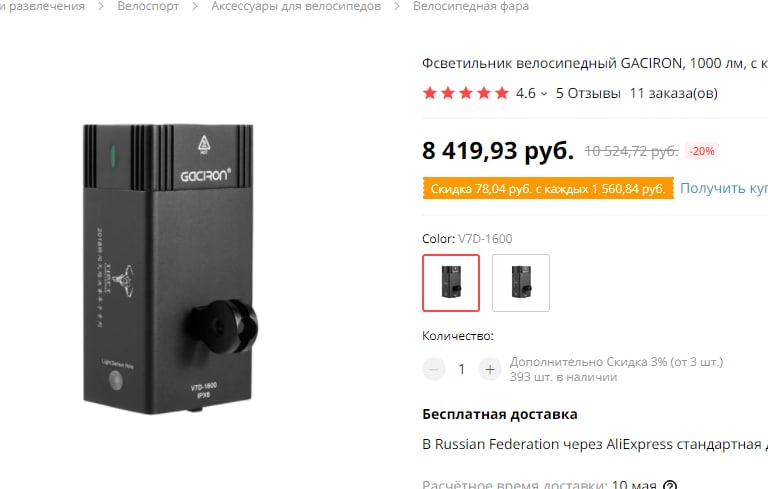Open the Велоспорт breadcrumb link
Image resolution: width=768 pixels, height=489 pixels.
[x=148, y=6]
